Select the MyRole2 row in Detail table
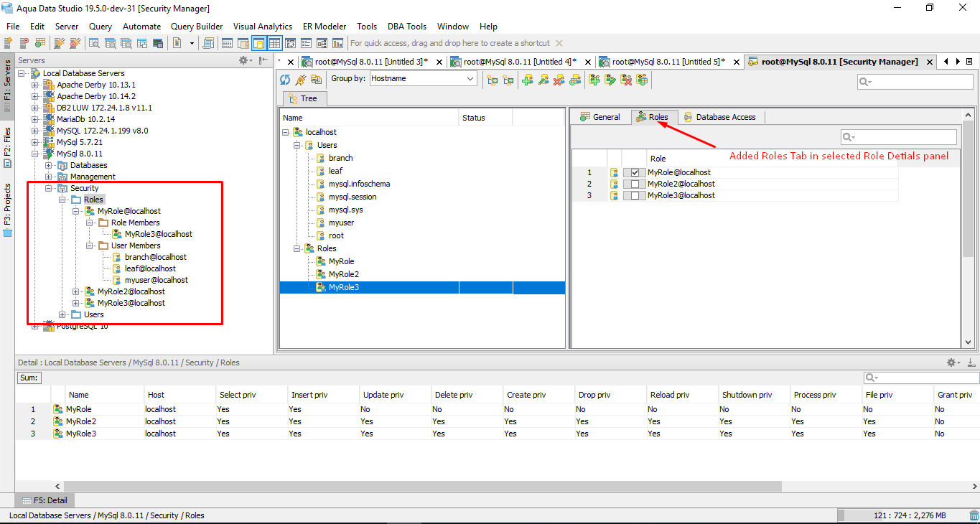 (x=498, y=421)
